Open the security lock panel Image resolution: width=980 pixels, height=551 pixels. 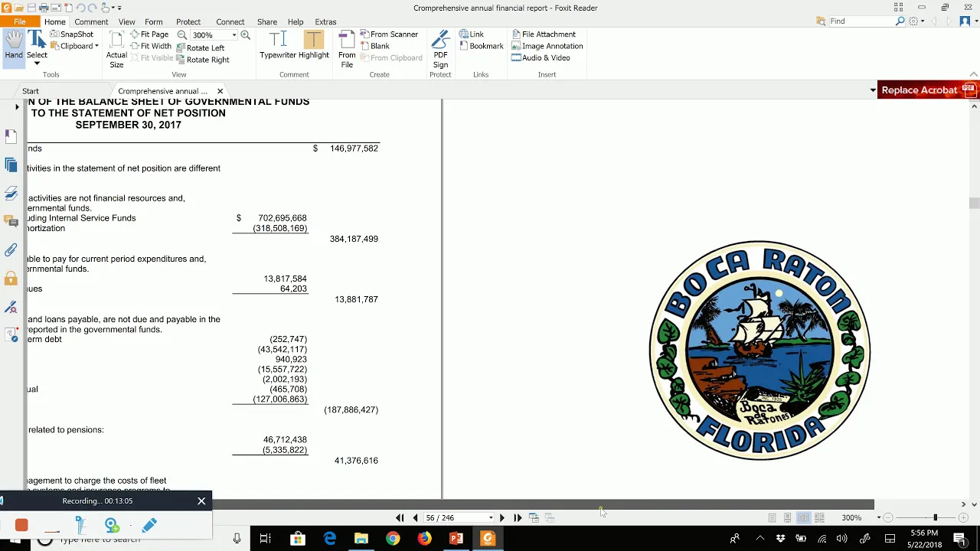[x=11, y=278]
